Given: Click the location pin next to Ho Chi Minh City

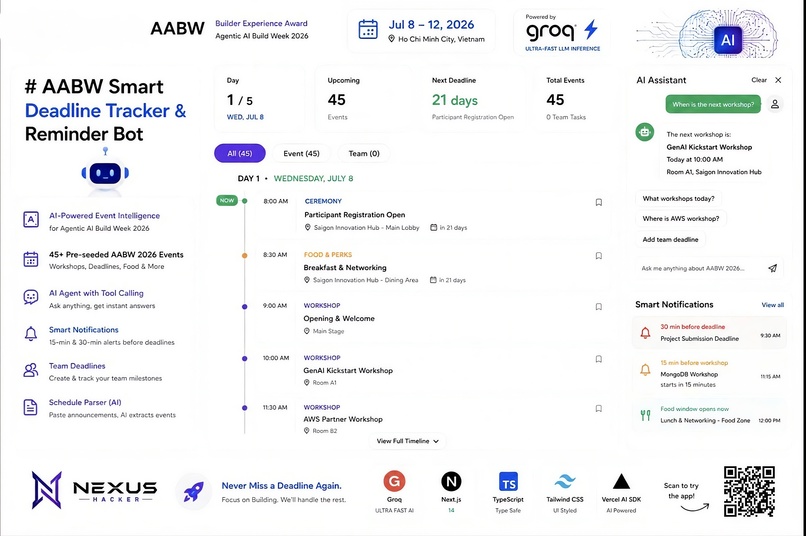Looking at the screenshot, I should coord(391,39).
